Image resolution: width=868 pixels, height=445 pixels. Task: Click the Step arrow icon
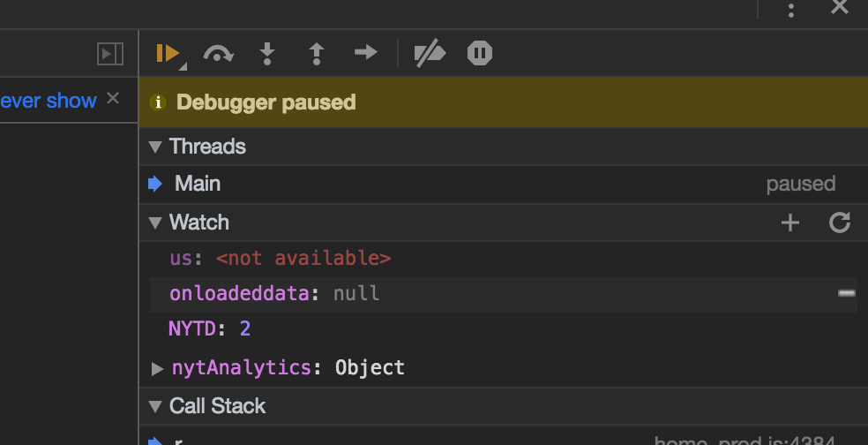point(365,53)
